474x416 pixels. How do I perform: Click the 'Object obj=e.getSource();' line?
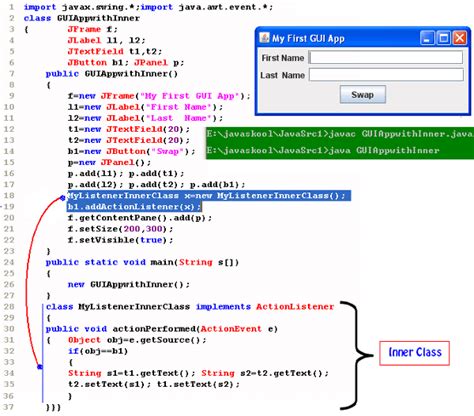click(137, 340)
